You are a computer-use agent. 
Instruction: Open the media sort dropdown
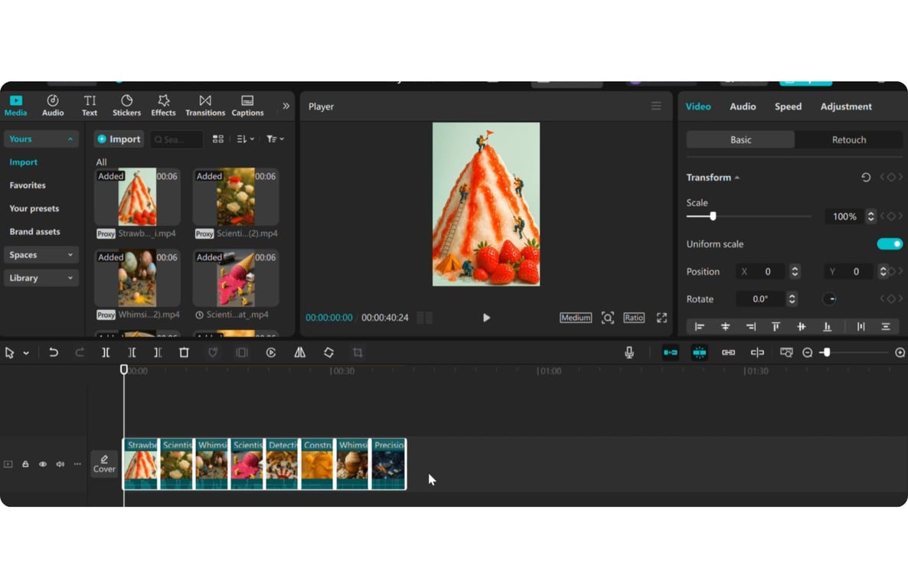click(246, 139)
